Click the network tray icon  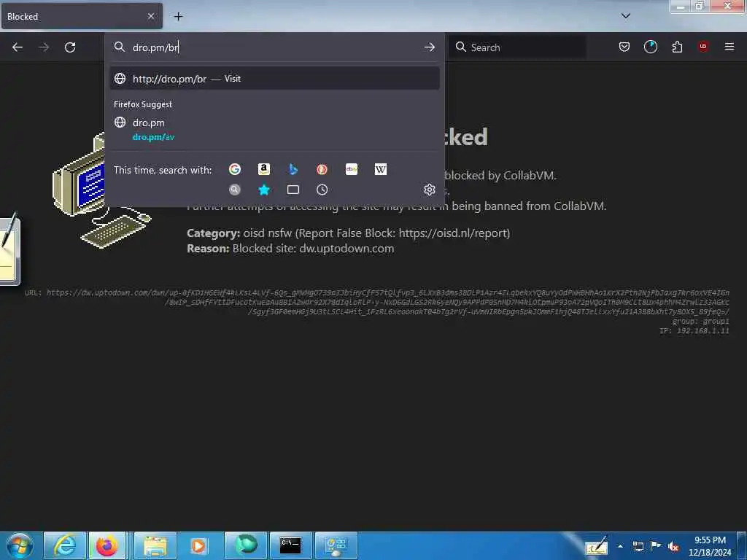pos(638,546)
